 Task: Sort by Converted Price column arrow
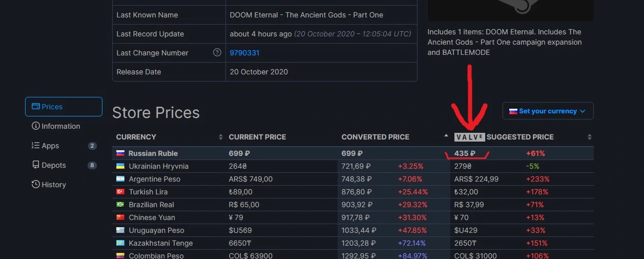[x=446, y=136]
